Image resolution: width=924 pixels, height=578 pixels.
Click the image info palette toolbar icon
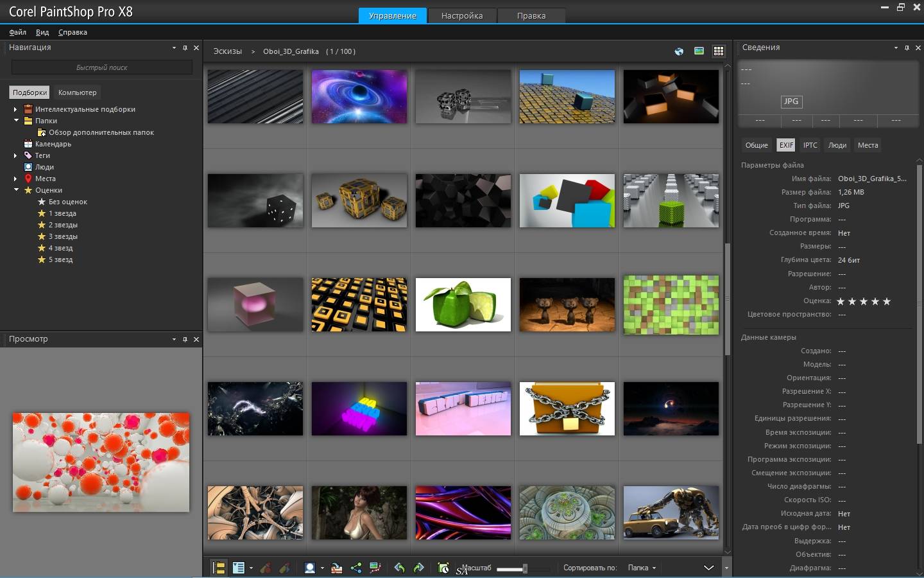[x=239, y=568]
